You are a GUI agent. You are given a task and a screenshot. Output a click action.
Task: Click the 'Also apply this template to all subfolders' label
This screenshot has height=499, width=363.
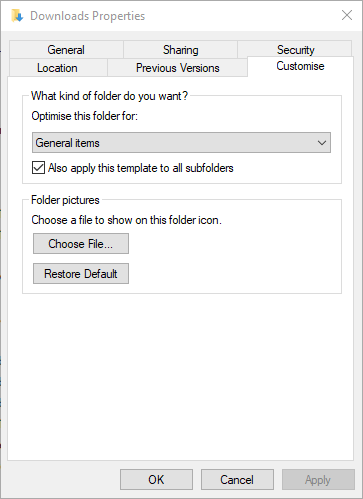click(x=141, y=168)
